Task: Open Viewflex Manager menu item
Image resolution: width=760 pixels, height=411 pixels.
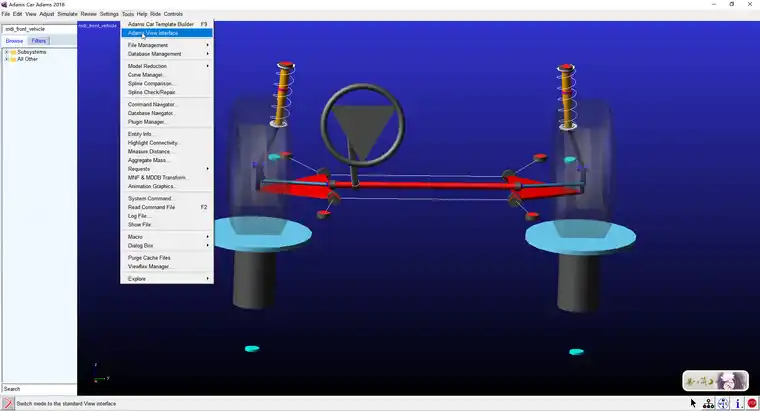Action: click(167, 267)
